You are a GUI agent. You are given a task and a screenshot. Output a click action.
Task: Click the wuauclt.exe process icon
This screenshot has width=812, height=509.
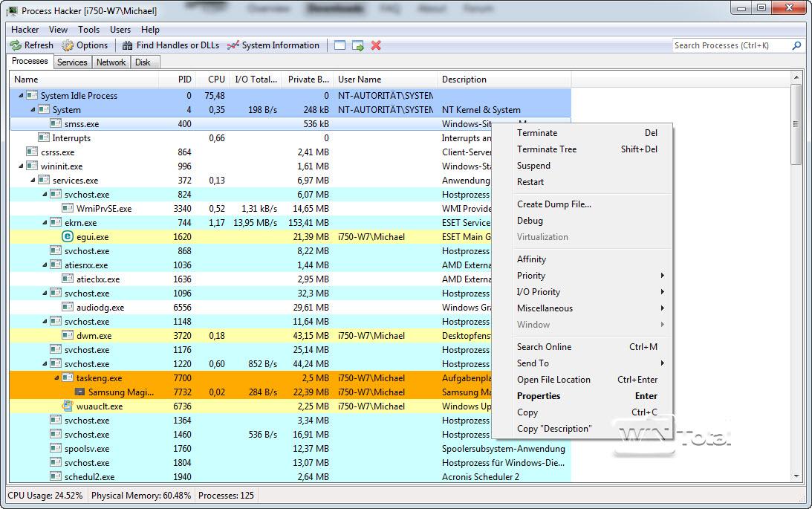pos(68,406)
